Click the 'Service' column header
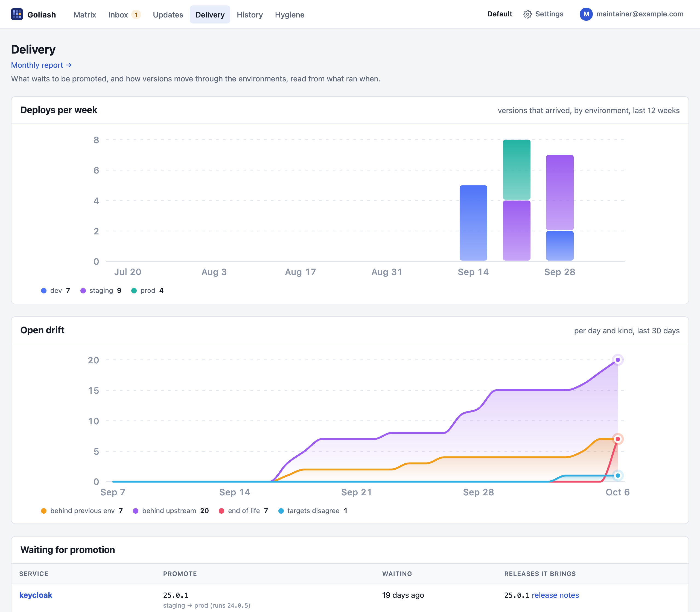The height and width of the screenshot is (612, 700). click(33, 574)
